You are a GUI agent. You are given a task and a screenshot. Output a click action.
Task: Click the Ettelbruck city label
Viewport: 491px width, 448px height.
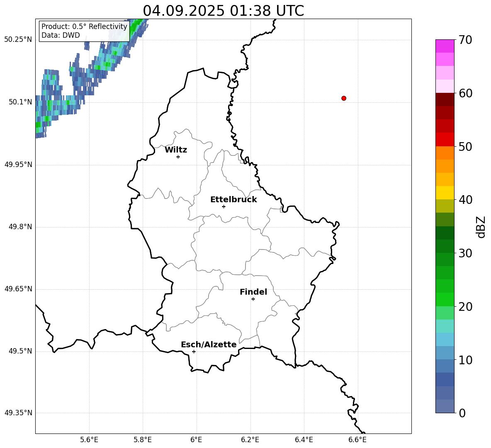coord(233,200)
